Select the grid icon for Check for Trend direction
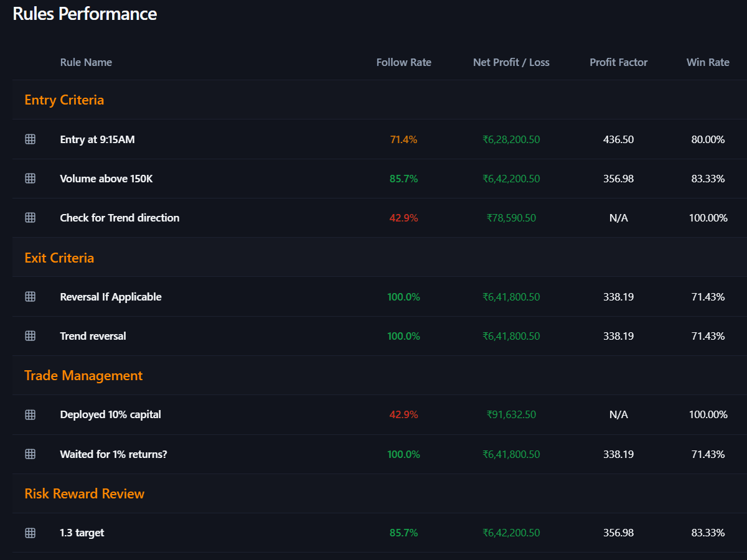 point(30,218)
